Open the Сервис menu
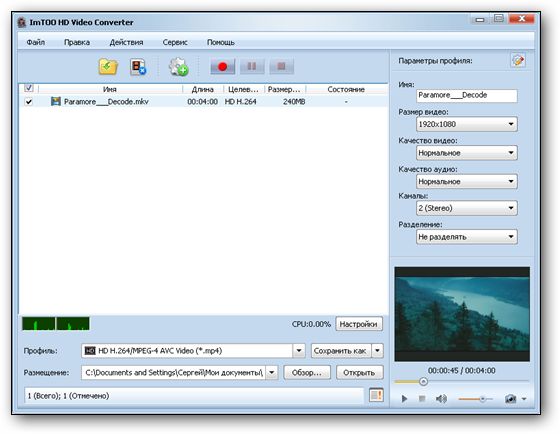The image size is (560, 434). [175, 42]
